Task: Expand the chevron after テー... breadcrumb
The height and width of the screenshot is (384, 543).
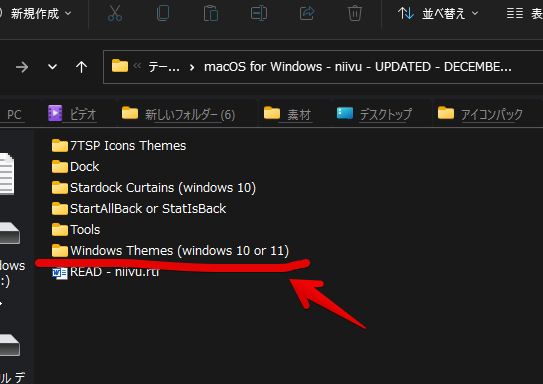Action: click(192, 67)
